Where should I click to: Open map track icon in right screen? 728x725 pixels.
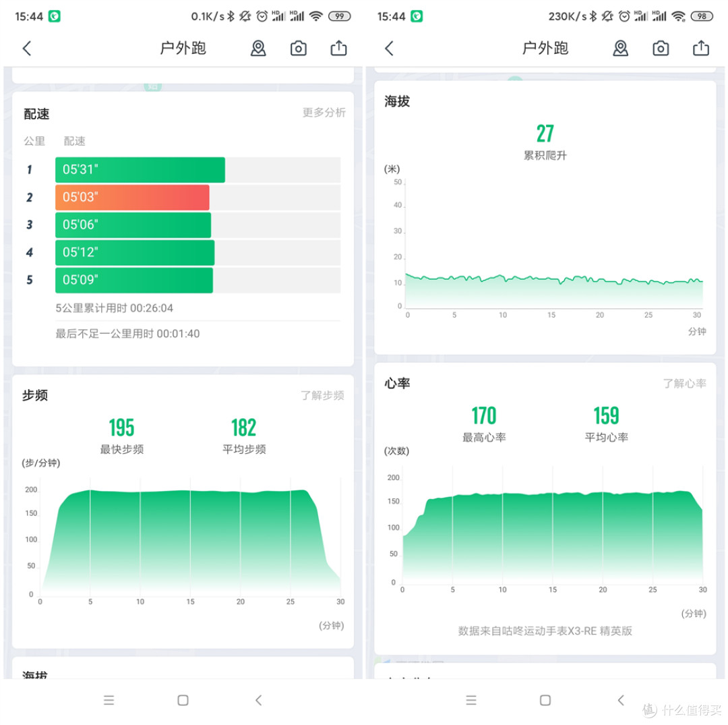620,49
